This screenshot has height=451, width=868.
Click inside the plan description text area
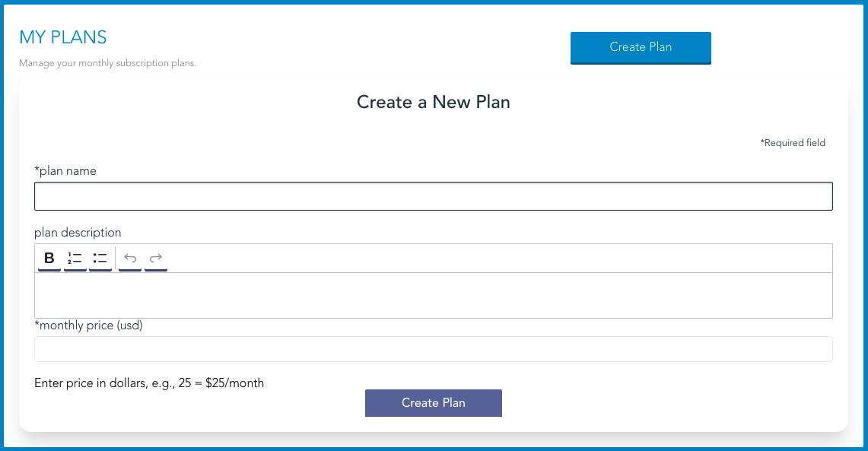pyautogui.click(x=433, y=295)
